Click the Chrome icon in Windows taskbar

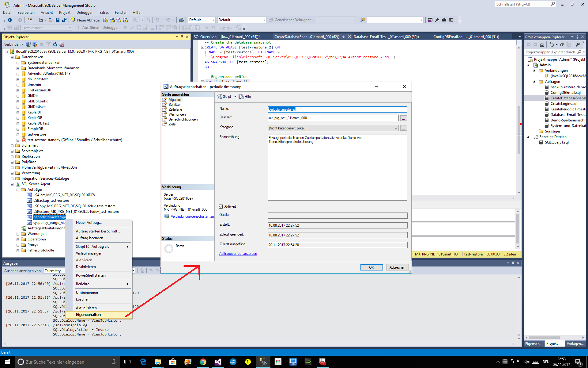[x=203, y=362]
